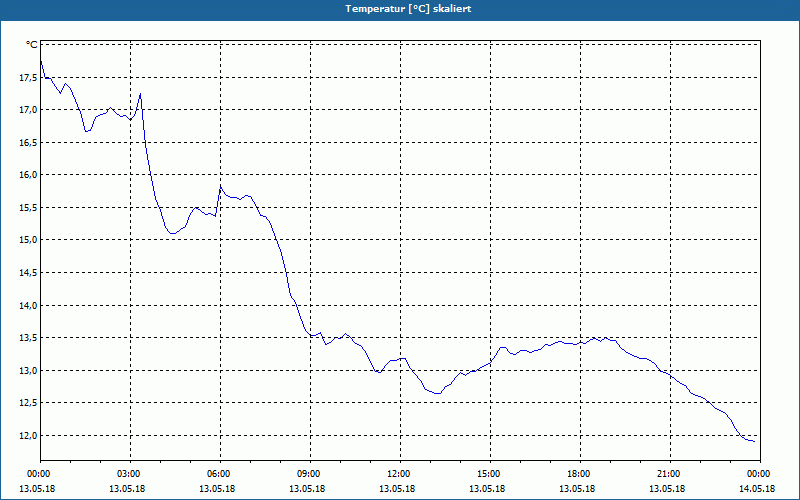Click the 06:00 time label on the x-axis

(x=217, y=474)
